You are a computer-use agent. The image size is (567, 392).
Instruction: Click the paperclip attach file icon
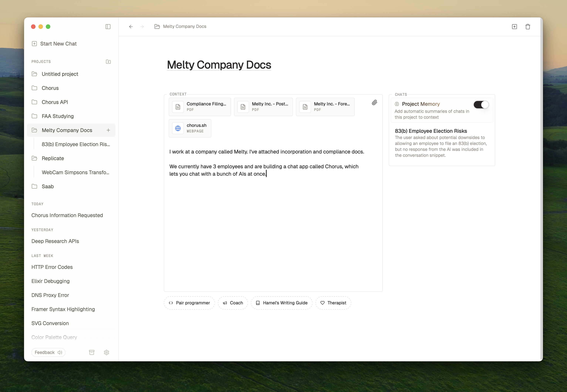coord(374,103)
